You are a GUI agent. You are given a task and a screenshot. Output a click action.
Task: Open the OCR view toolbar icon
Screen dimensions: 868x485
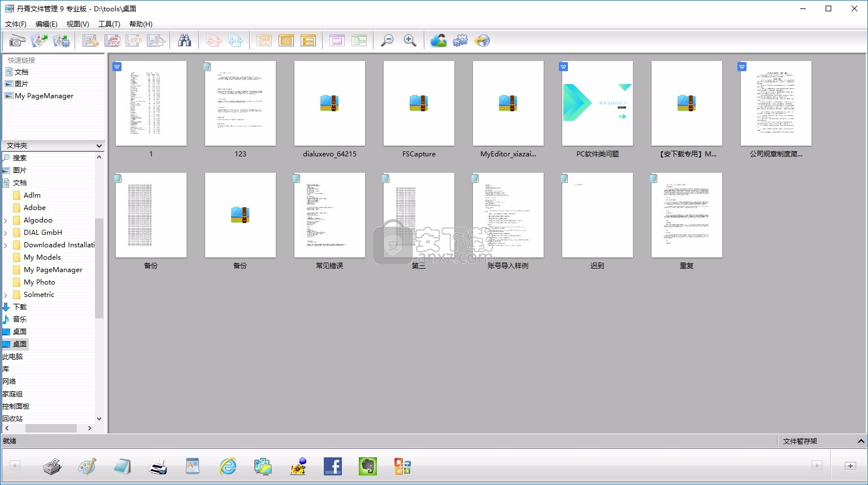coord(359,41)
